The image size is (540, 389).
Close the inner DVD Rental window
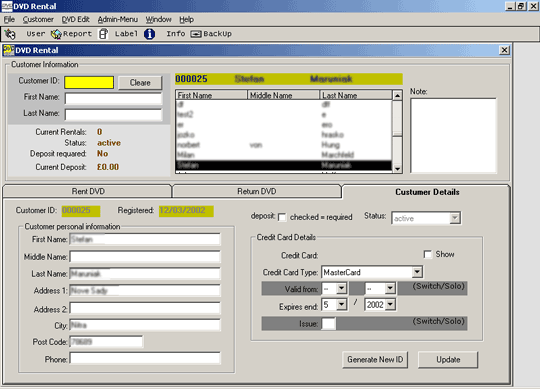504,50
